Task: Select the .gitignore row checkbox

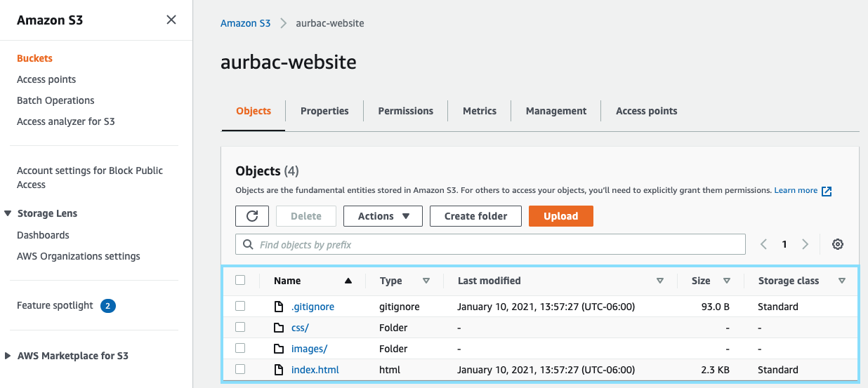Action: (x=240, y=306)
